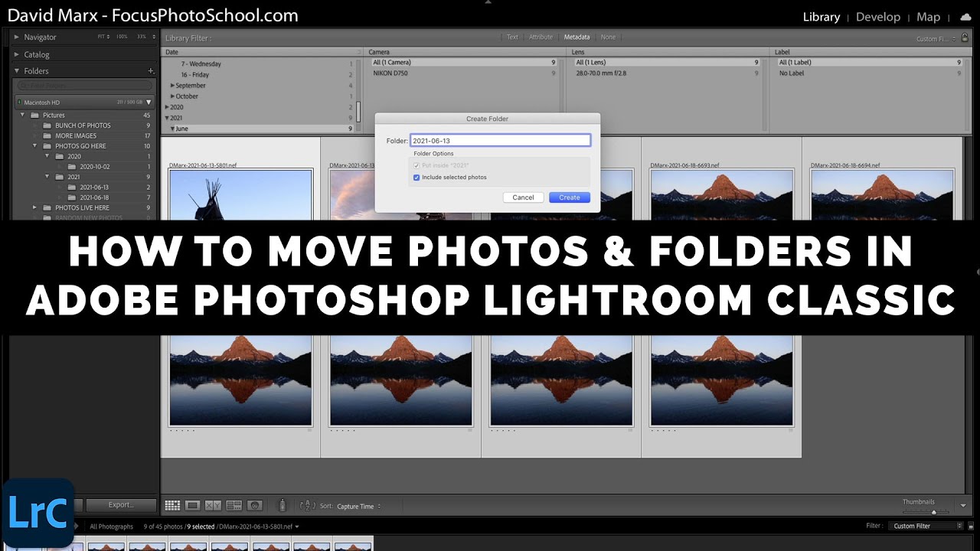Toggle sort direction A-Z icon
This screenshot has width=980, height=551.
[x=307, y=505]
